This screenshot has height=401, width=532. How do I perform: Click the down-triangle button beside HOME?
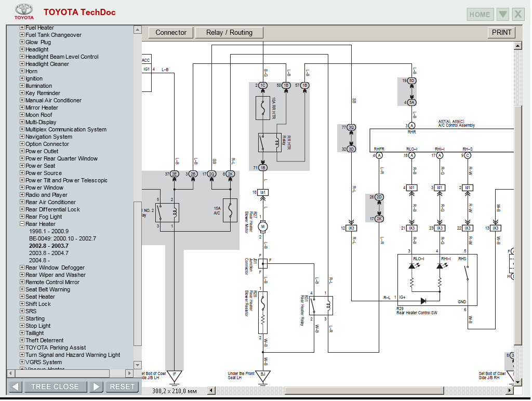click(503, 15)
